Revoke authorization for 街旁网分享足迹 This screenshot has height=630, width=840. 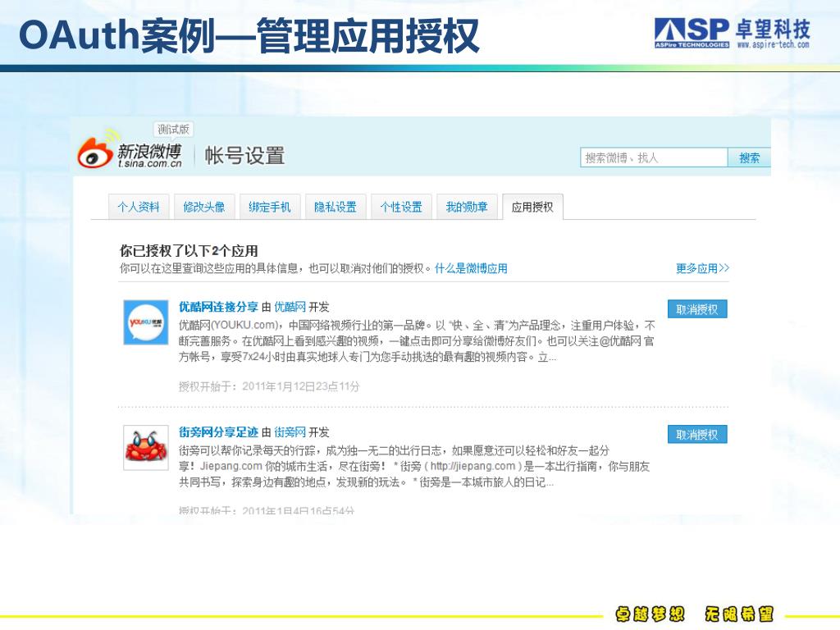pyautogui.click(x=697, y=435)
